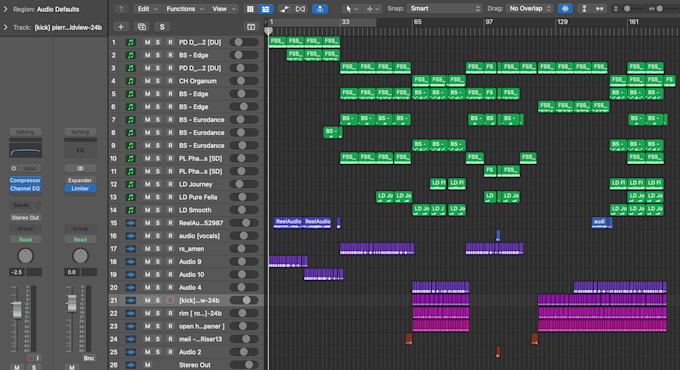The height and width of the screenshot is (370, 680).
Task: Open the Setting dropdown on the right channel strip
Action: click(80, 132)
